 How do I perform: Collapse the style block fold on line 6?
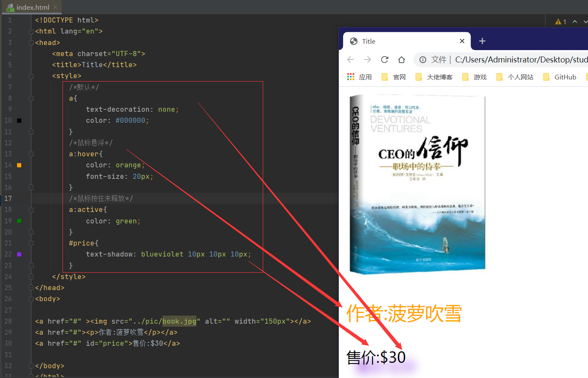coord(31,76)
